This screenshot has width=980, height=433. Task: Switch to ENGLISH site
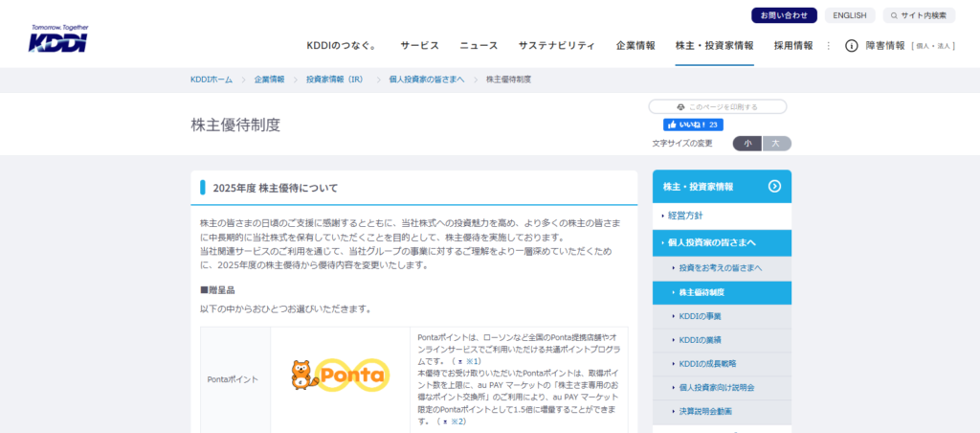click(850, 15)
